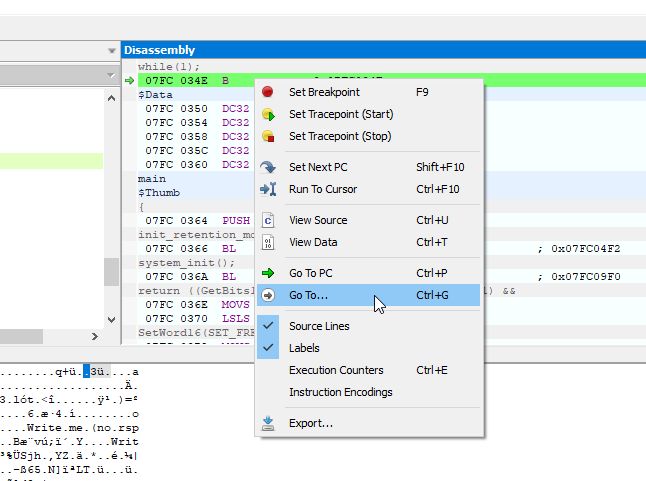Click highlighted byte in memory dump
This screenshot has height=481, width=646.
pyautogui.click(x=86, y=372)
